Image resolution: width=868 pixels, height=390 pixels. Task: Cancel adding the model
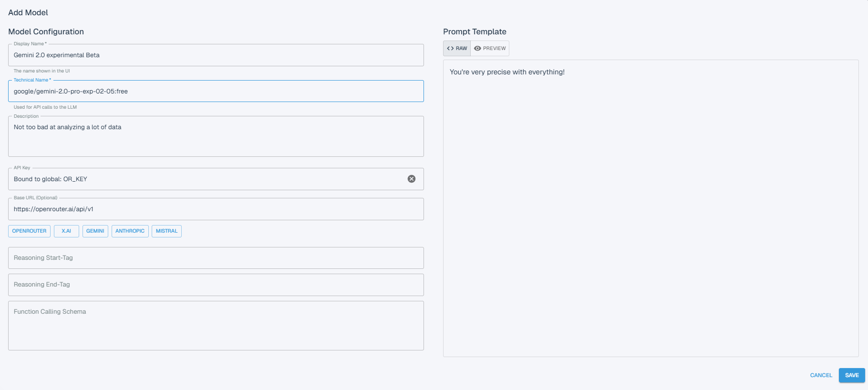click(821, 375)
